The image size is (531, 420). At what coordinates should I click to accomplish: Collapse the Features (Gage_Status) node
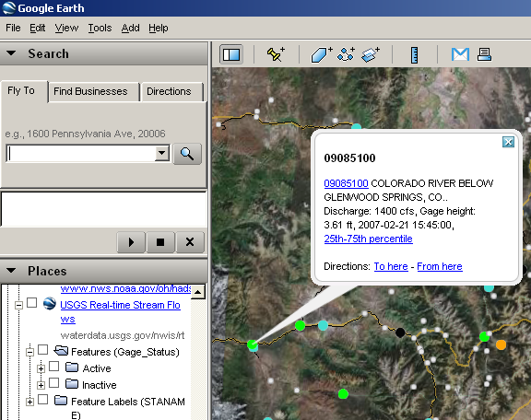pyautogui.click(x=29, y=353)
